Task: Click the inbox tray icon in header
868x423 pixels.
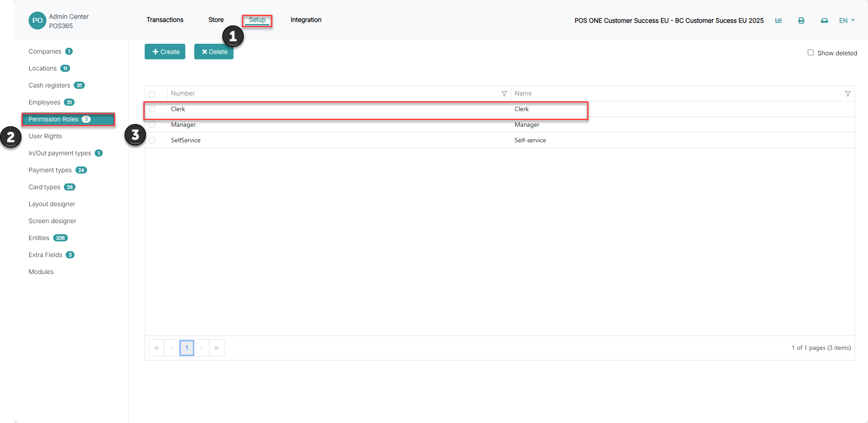Action: coord(824,21)
